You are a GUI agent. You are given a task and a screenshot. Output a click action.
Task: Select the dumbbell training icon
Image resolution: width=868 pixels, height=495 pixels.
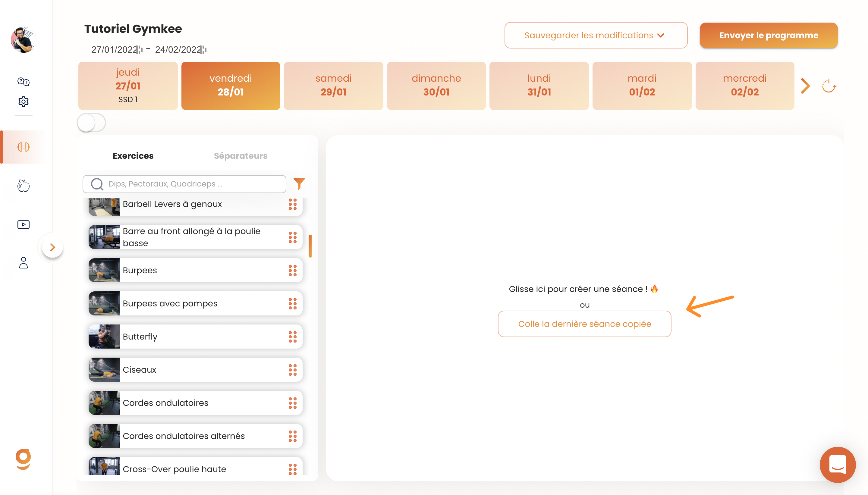[24, 147]
